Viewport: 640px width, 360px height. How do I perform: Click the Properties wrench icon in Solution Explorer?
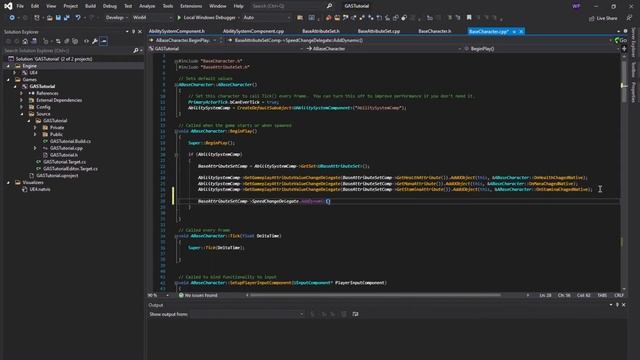point(95,41)
